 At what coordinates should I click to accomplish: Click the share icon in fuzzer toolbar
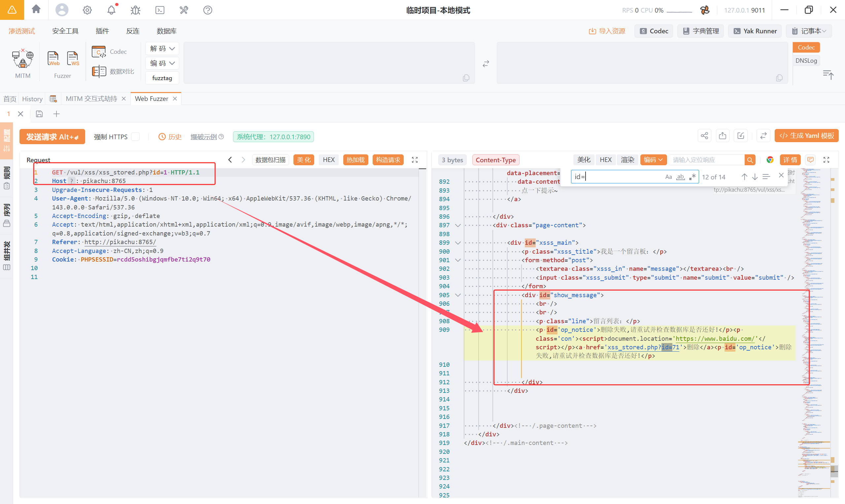pos(704,136)
